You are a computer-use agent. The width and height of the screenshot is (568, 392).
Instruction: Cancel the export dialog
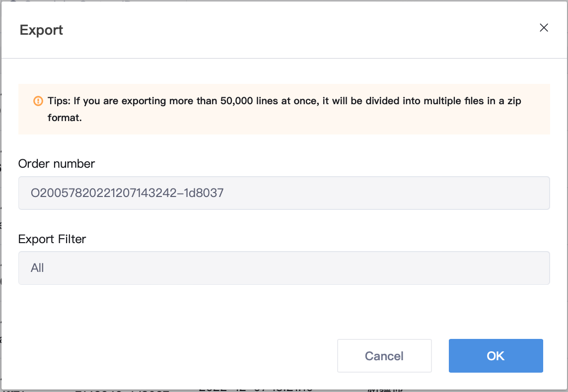click(384, 356)
